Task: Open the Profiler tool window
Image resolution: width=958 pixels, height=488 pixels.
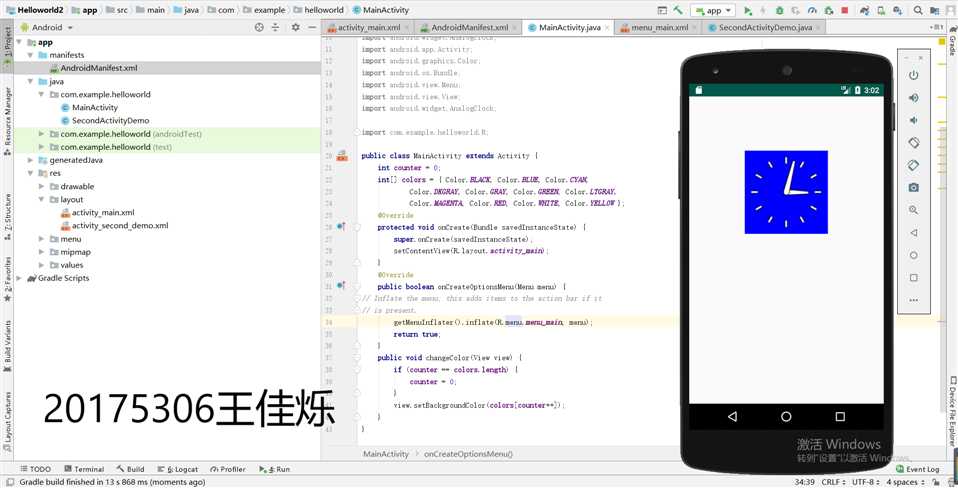Action: (228, 469)
